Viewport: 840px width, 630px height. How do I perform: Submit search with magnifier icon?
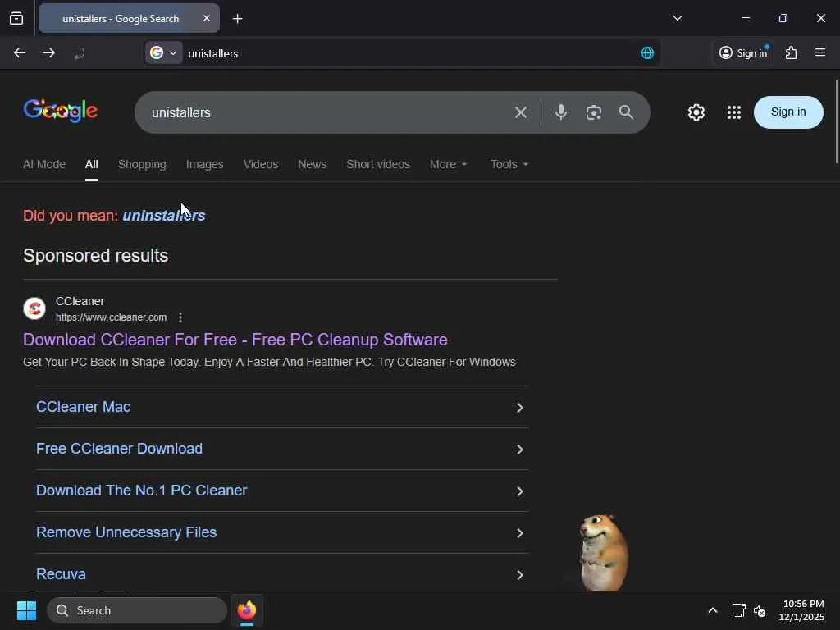pos(626,112)
